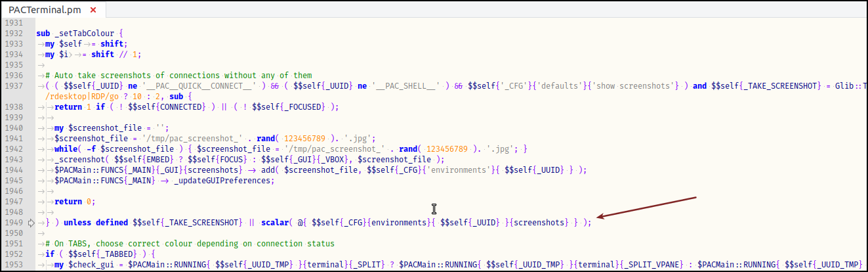Click line number 1940 in the gutter
Image resolution: width=868 pixels, height=272 pixels.
click(13, 127)
